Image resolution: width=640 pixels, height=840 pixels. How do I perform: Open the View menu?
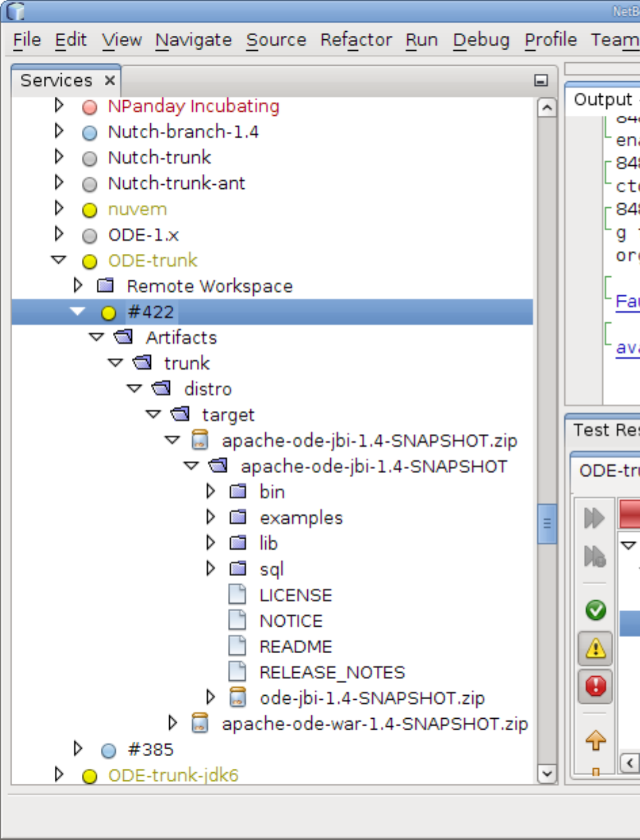pos(122,40)
